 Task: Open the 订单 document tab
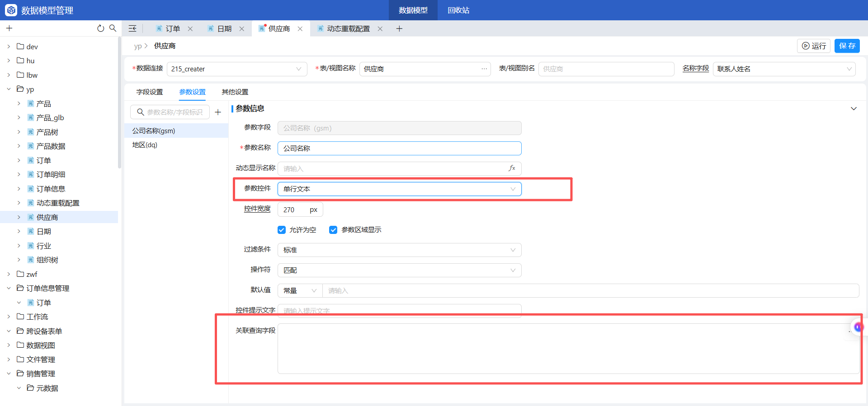[x=173, y=29]
